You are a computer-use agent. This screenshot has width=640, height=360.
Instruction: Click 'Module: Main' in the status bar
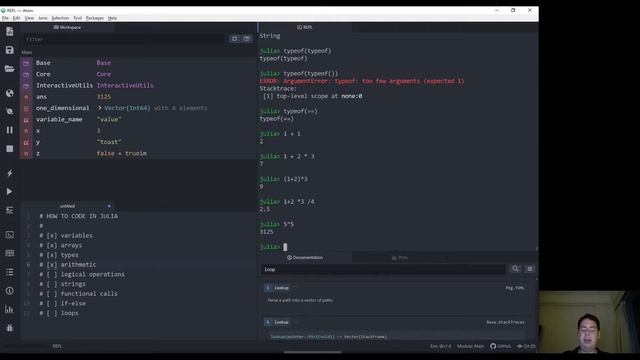[470, 346]
